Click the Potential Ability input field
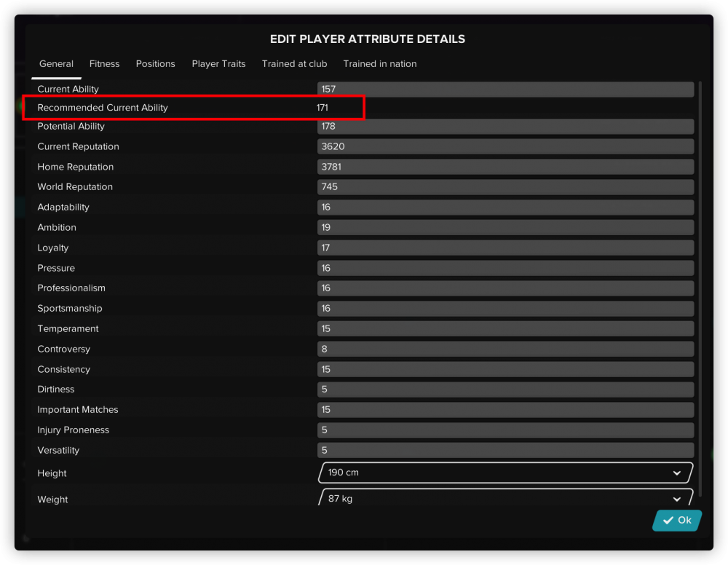Image resolution: width=728 pixels, height=565 pixels. (505, 127)
